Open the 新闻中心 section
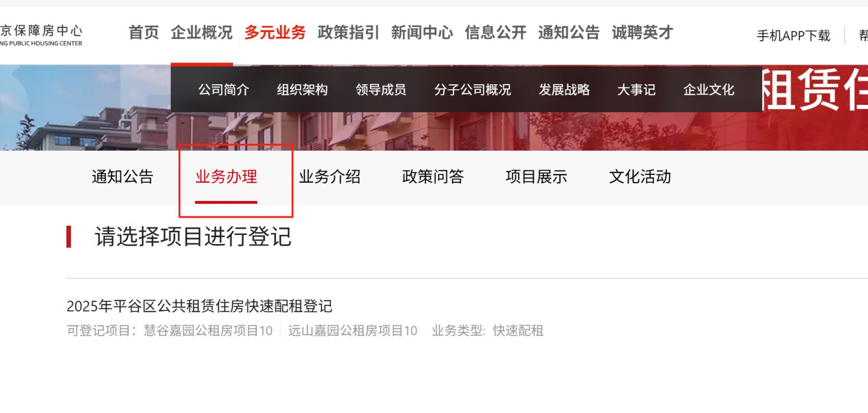868x413 pixels. (x=422, y=33)
